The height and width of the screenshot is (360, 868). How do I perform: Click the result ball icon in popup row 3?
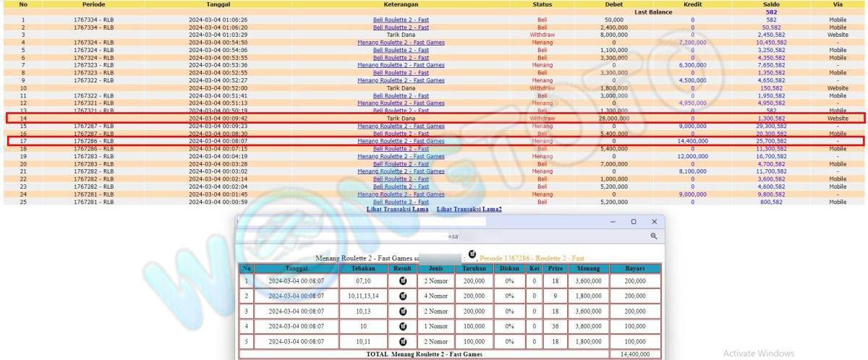[403, 312]
